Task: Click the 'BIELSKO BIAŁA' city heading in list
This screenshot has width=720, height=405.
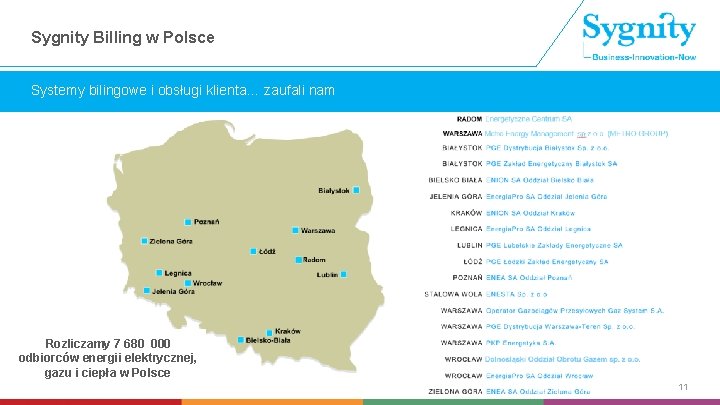Action: coord(455,180)
